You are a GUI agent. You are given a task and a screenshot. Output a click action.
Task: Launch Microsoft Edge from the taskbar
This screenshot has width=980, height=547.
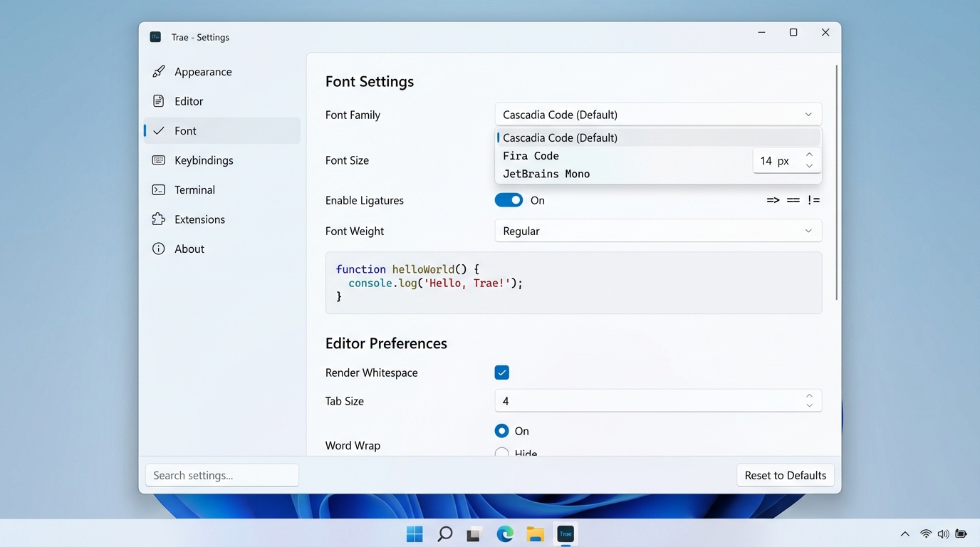505,533
